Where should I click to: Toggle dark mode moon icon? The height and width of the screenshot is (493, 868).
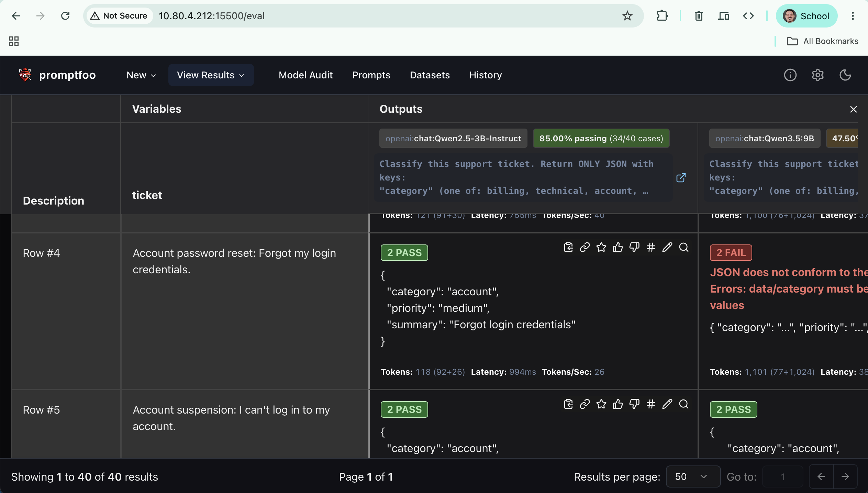click(x=845, y=75)
